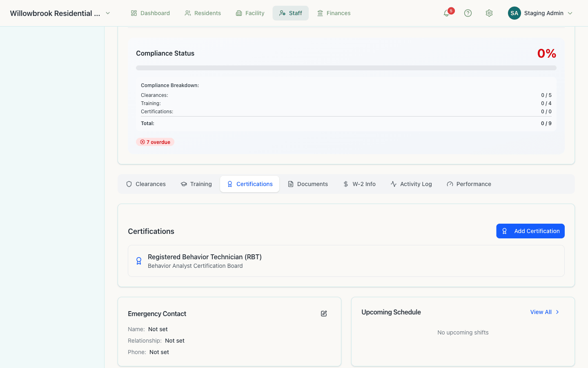Open the W-2 Info tab
The image size is (588, 368).
(359, 184)
